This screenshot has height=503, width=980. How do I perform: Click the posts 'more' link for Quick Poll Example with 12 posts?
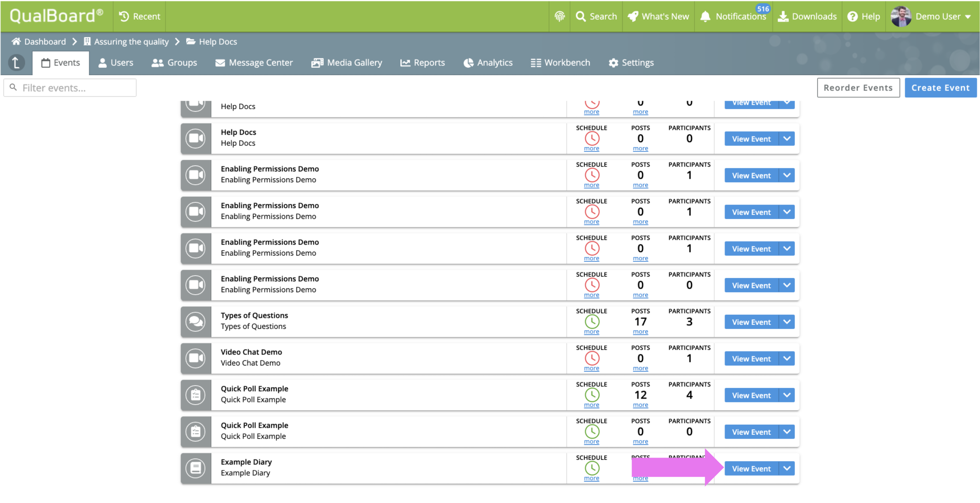click(x=640, y=405)
